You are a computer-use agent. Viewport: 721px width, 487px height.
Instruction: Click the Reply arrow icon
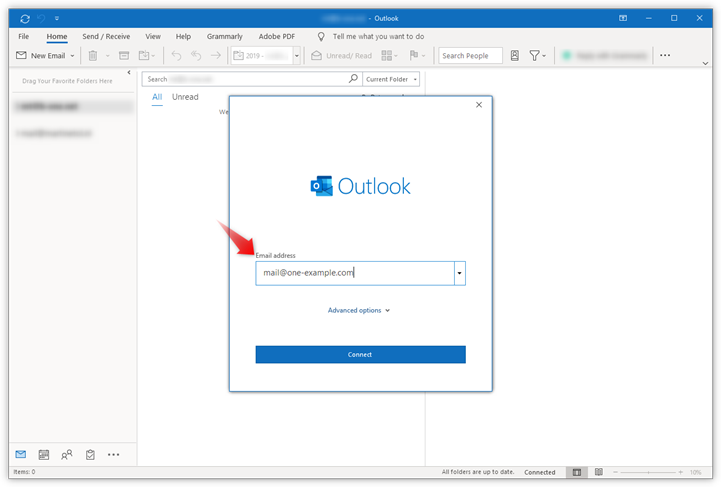pos(176,56)
